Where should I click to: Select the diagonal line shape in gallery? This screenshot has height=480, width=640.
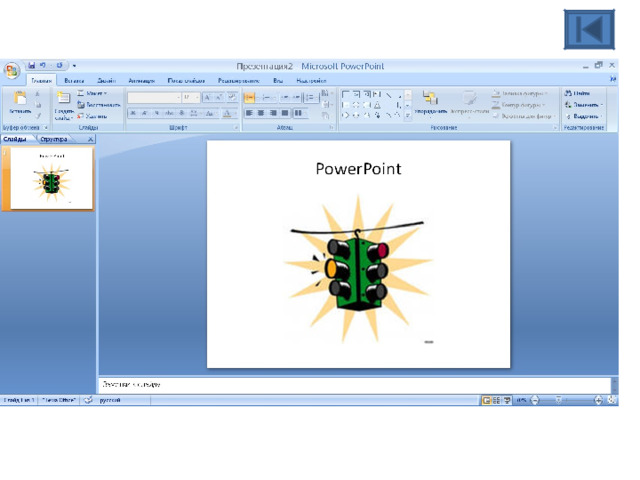[389, 95]
